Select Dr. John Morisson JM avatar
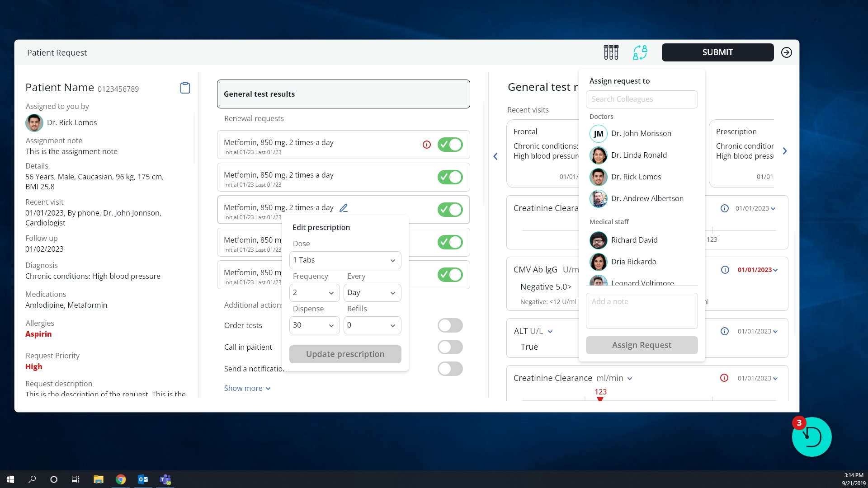The height and width of the screenshot is (488, 868). pyautogui.click(x=598, y=134)
